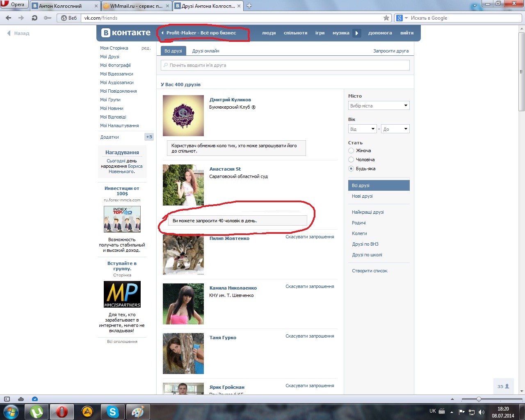Click the 35 friends online counter
Viewport: 525px width, 420px height.
[503, 386]
